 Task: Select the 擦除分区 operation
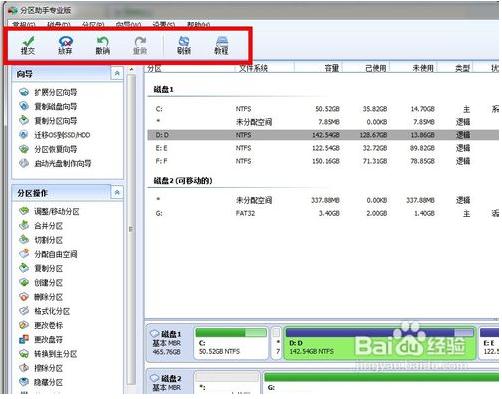point(48,368)
